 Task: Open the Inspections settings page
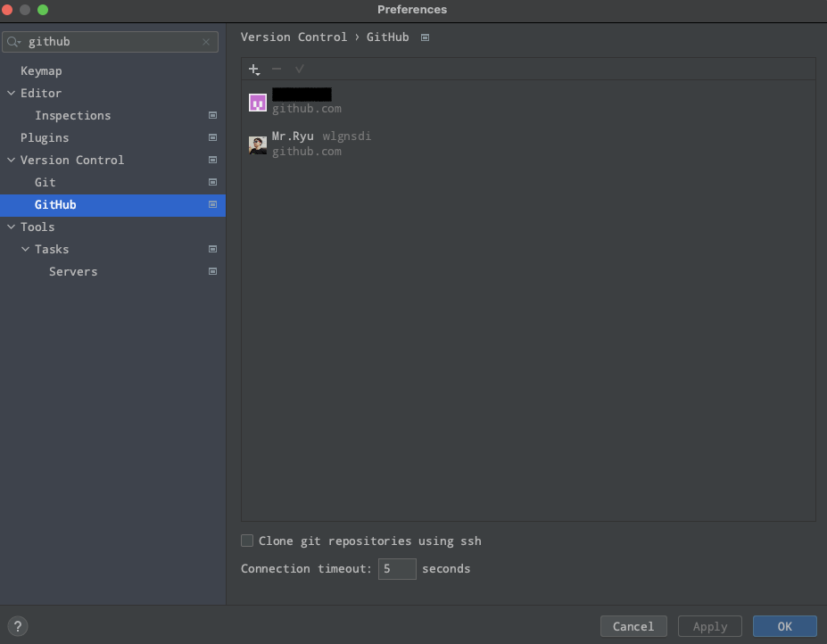[x=113, y=115]
